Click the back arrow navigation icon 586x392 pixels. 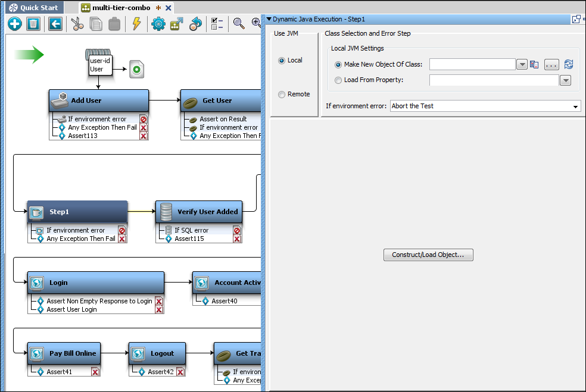55,24
